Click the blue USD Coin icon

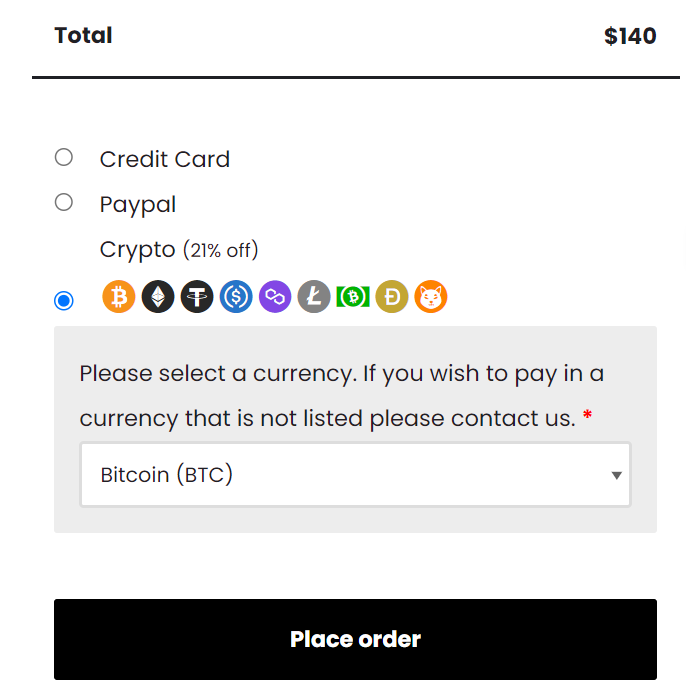click(x=236, y=297)
